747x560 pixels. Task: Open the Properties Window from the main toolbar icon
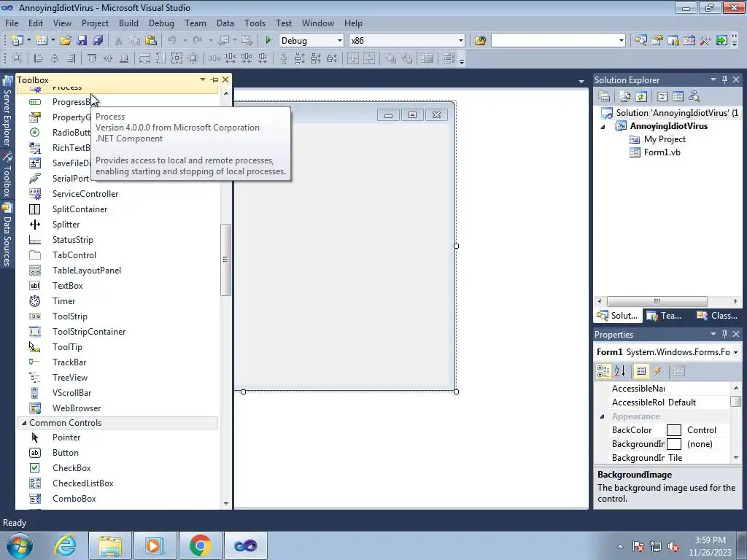pyautogui.click(x=657, y=41)
